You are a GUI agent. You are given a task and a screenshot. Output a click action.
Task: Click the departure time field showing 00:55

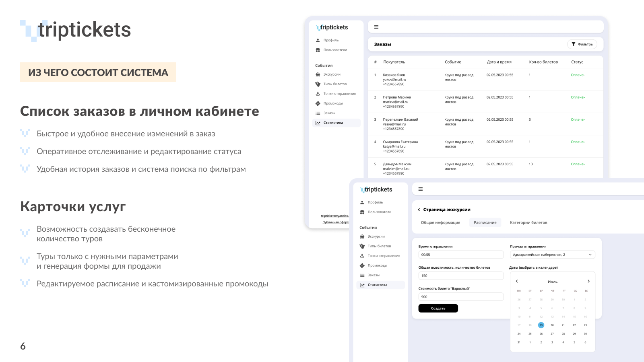click(460, 255)
